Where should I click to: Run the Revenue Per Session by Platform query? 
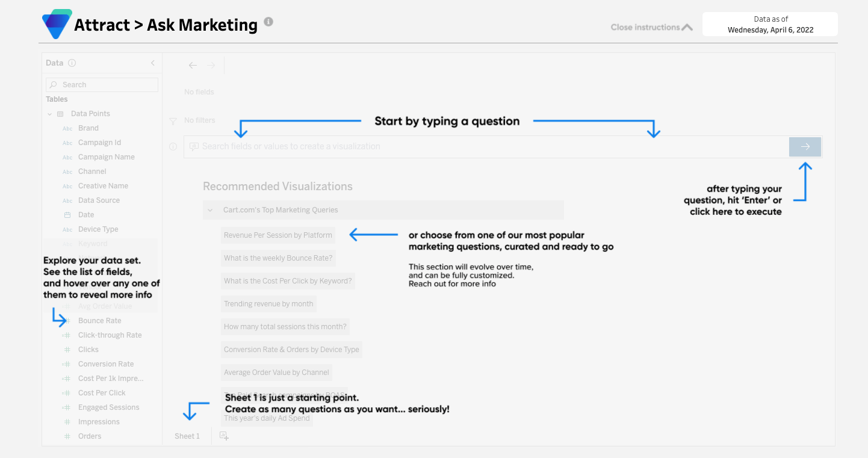277,235
